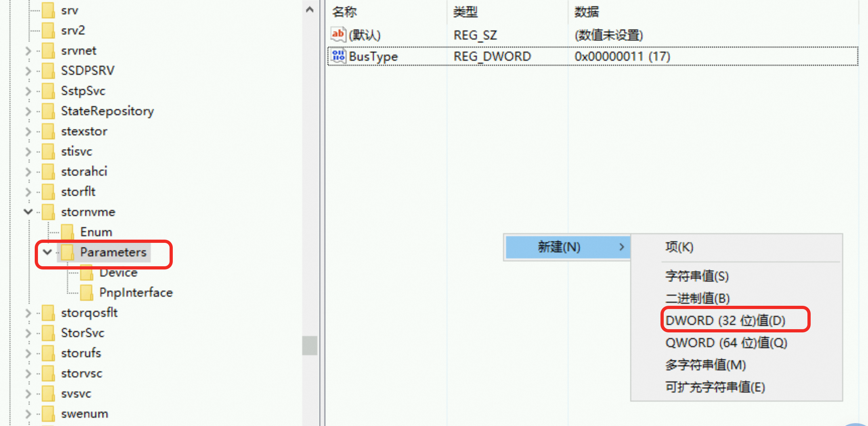This screenshot has height=426, width=868.
Task: Expand the stisvc registry key
Action: pos(28,152)
